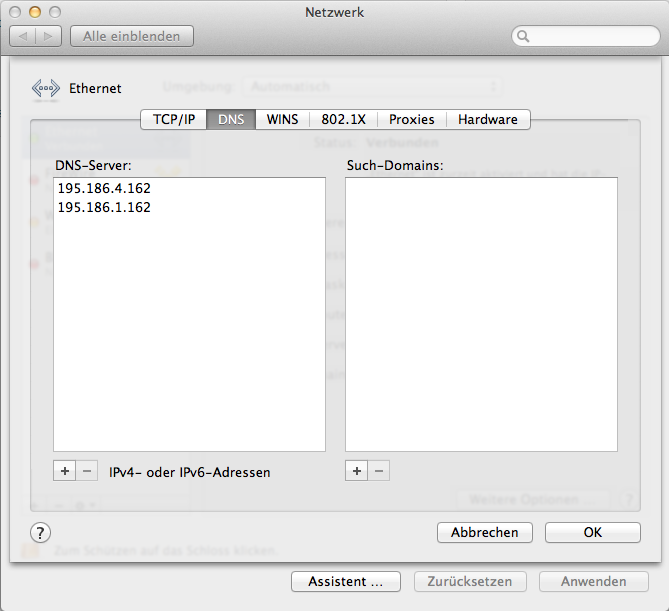Open help with question mark button
Screen dimensions: 669x611
pos(41,532)
